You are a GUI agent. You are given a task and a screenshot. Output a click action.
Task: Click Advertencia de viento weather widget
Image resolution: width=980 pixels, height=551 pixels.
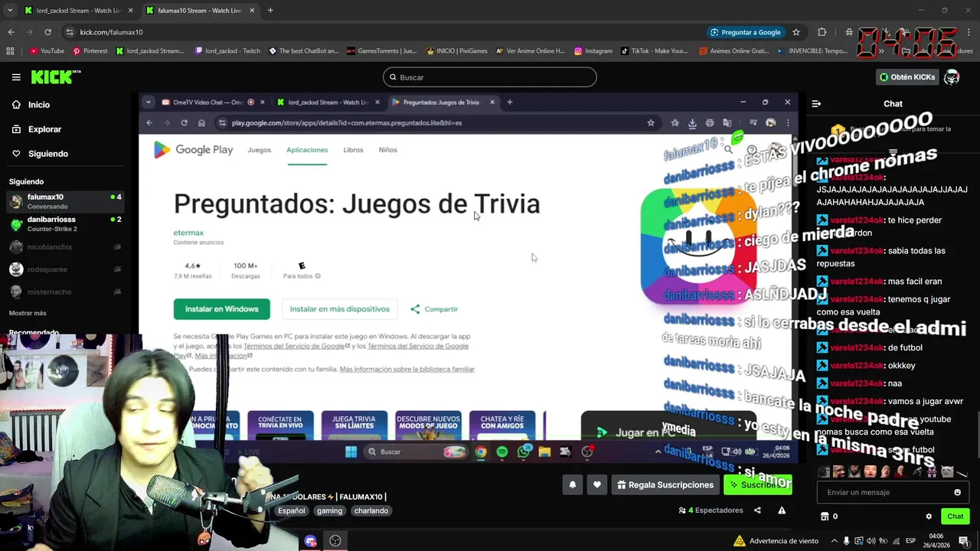point(776,541)
